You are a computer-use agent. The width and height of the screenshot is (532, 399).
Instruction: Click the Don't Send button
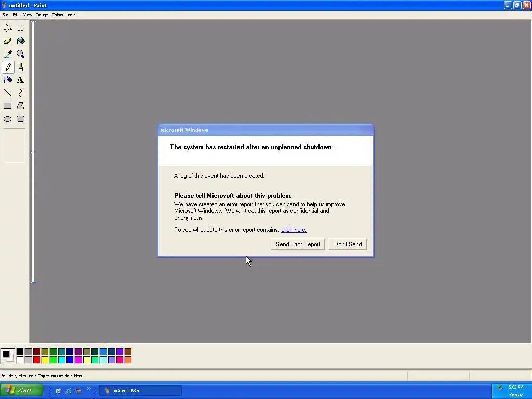pyautogui.click(x=348, y=244)
